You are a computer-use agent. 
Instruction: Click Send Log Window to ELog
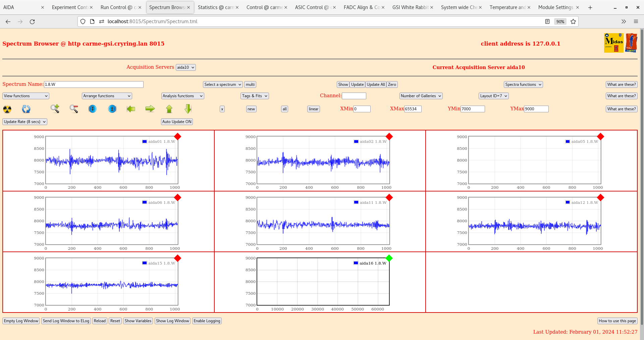66,321
